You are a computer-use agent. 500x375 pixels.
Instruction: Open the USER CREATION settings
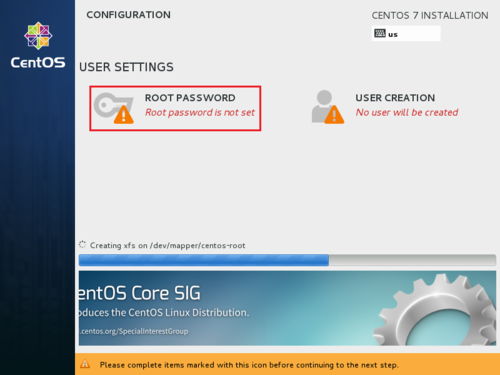385,107
